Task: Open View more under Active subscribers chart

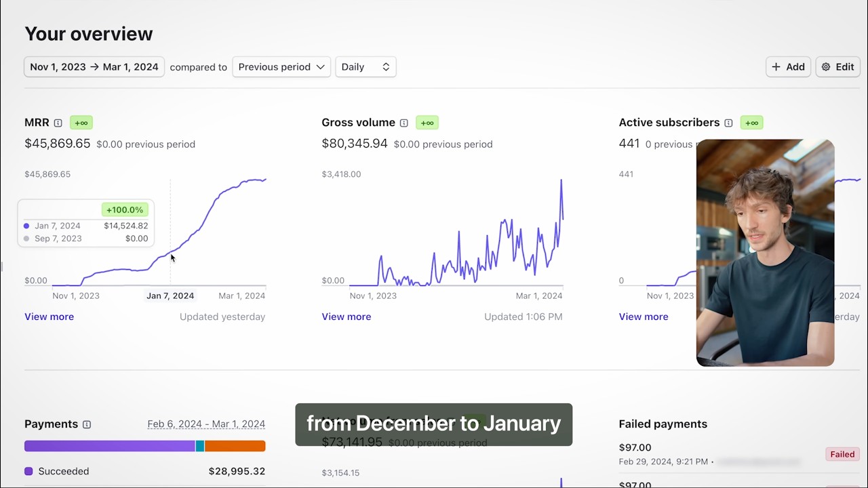Action: 643,317
